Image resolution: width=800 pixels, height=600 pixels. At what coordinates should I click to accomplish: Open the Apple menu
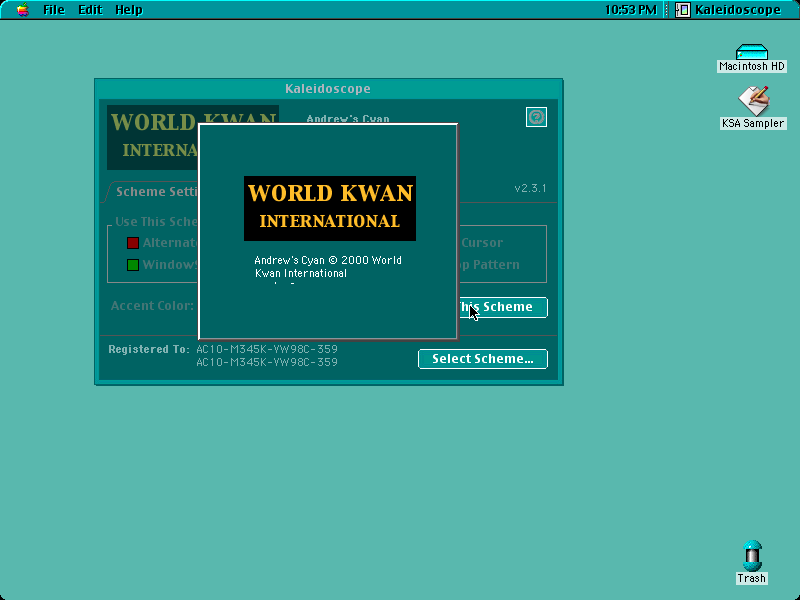click(22, 10)
